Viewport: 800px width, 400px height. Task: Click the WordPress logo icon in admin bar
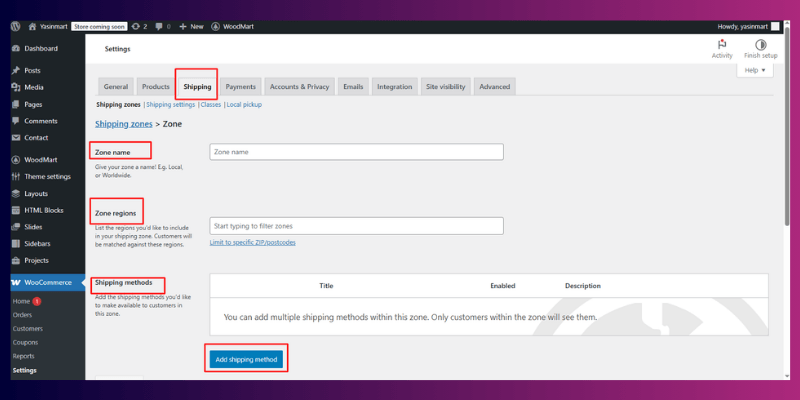(16, 27)
